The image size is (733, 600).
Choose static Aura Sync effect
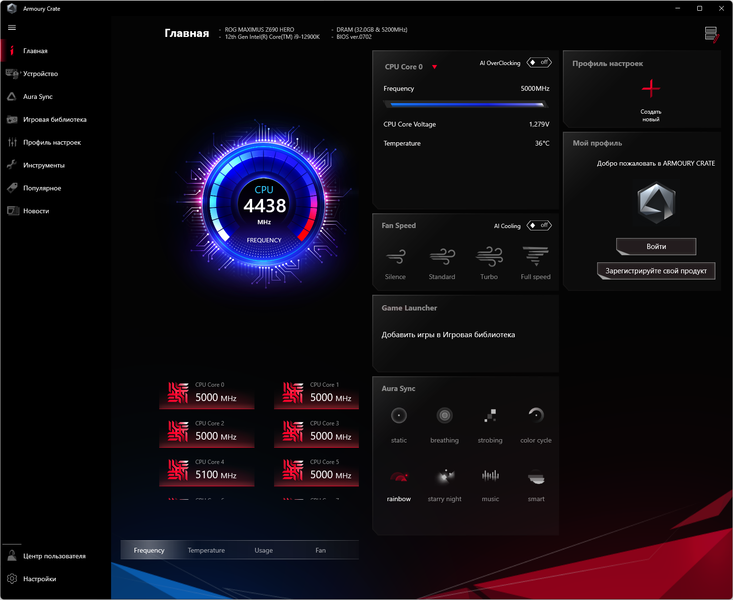(x=399, y=425)
